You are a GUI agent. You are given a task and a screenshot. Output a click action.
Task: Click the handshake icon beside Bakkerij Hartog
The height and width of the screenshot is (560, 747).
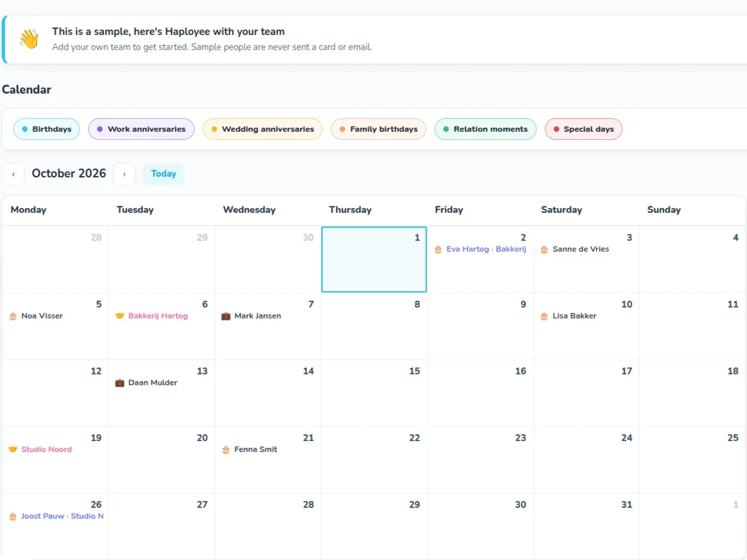(120, 316)
